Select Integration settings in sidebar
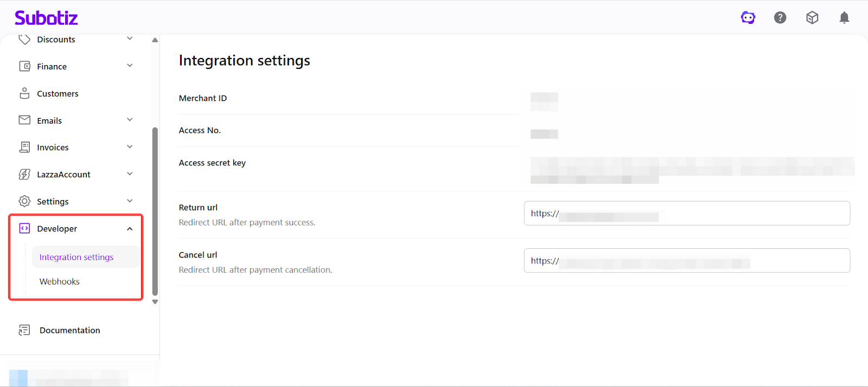Screen dimensions: 868x387 (76, 257)
